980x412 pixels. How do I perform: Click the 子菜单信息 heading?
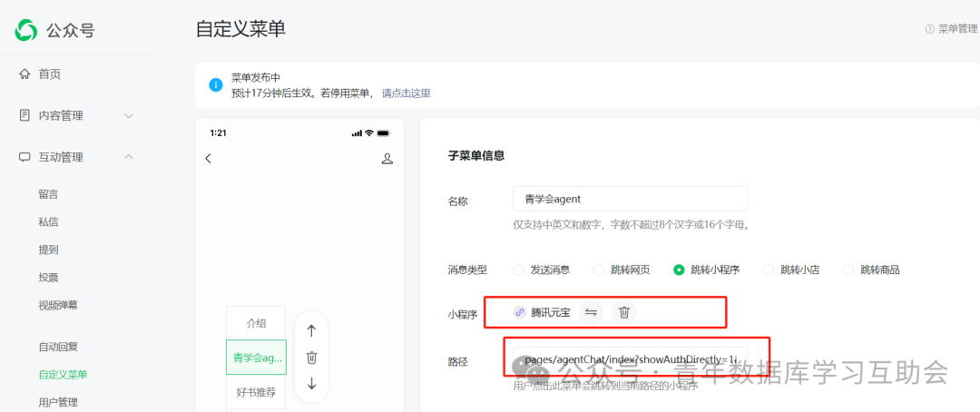[476, 156]
